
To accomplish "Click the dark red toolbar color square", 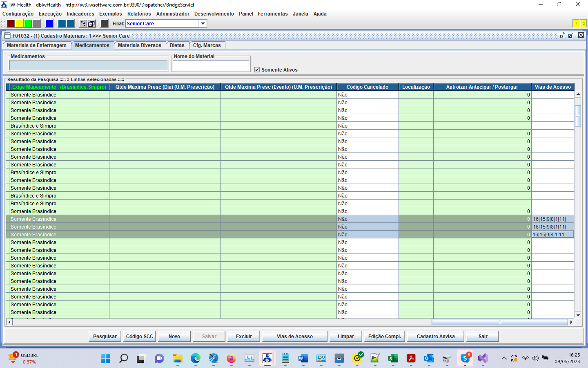I will click(x=11, y=24).
